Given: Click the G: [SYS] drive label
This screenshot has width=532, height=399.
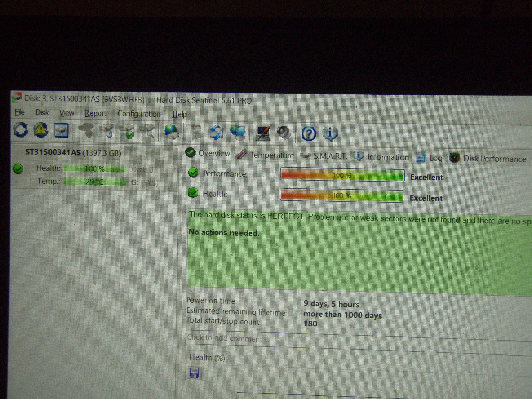Looking at the screenshot, I should point(144,183).
